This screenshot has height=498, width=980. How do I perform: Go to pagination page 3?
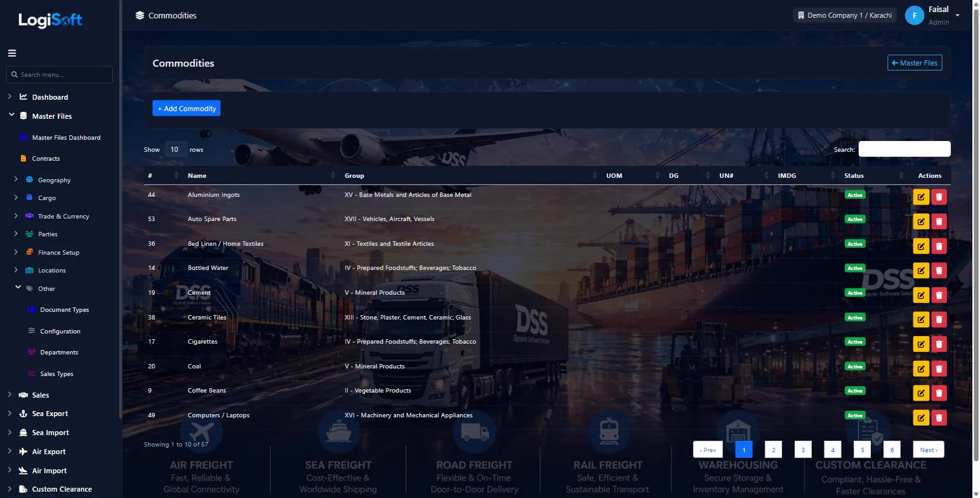[803, 450]
